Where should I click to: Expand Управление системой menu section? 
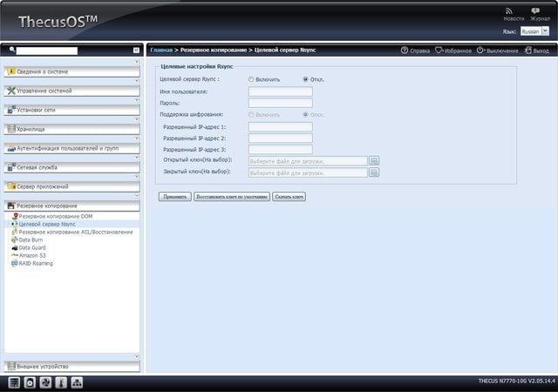click(x=71, y=91)
